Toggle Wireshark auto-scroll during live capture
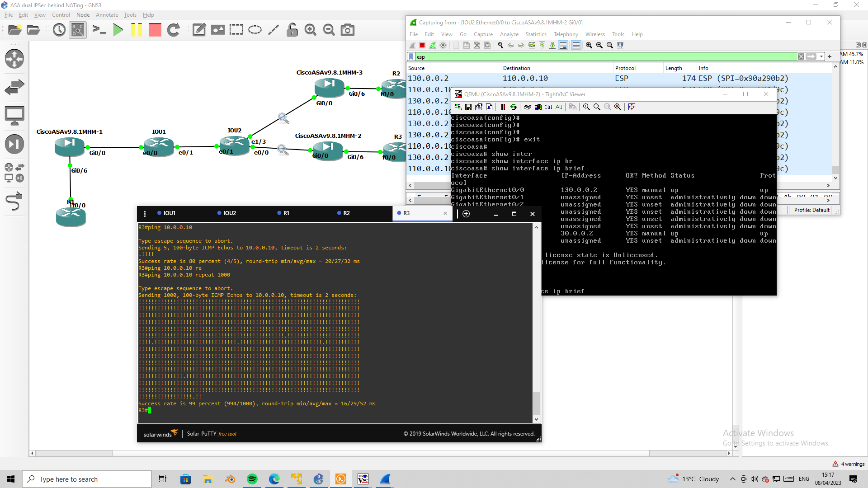The width and height of the screenshot is (868, 488). [x=563, y=45]
